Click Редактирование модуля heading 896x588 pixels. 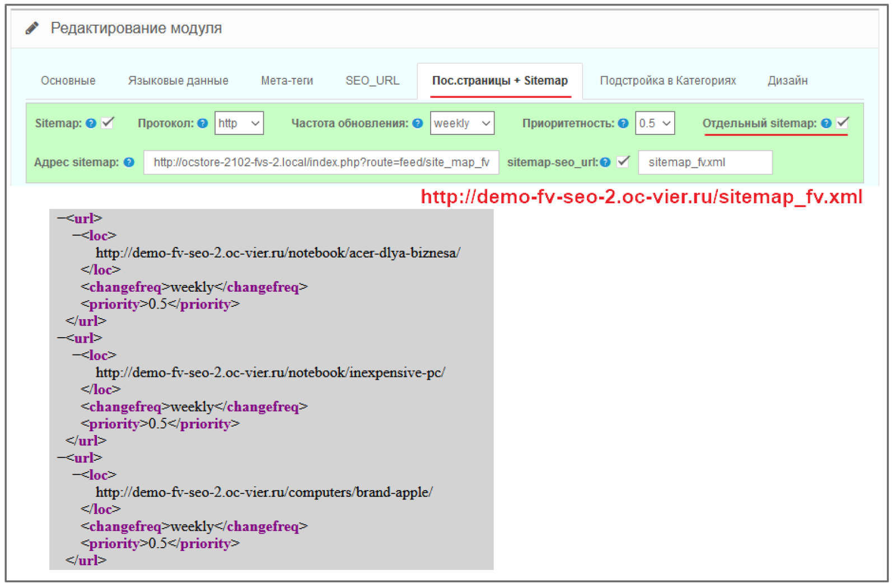click(136, 28)
